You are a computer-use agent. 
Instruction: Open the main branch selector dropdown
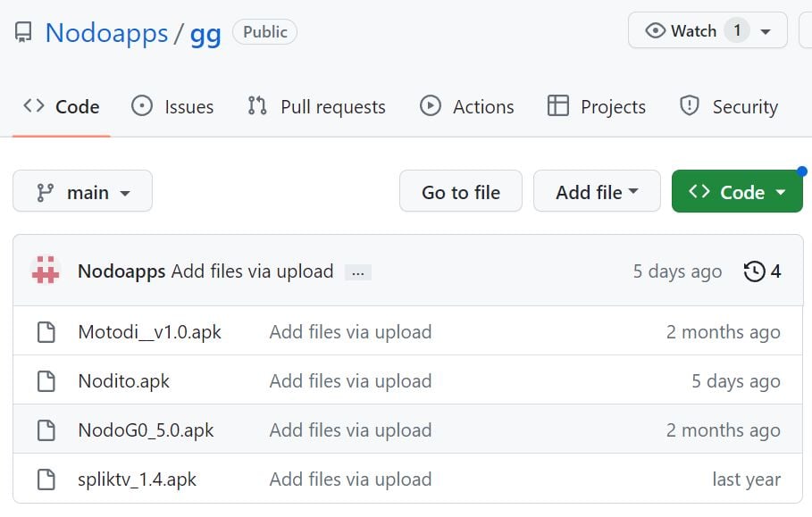coord(82,191)
